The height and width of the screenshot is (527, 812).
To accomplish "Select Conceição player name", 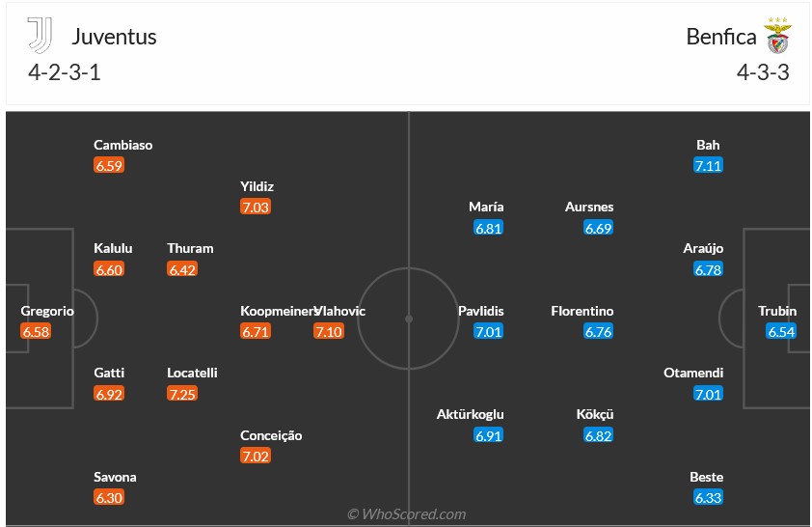I will click(x=271, y=435).
